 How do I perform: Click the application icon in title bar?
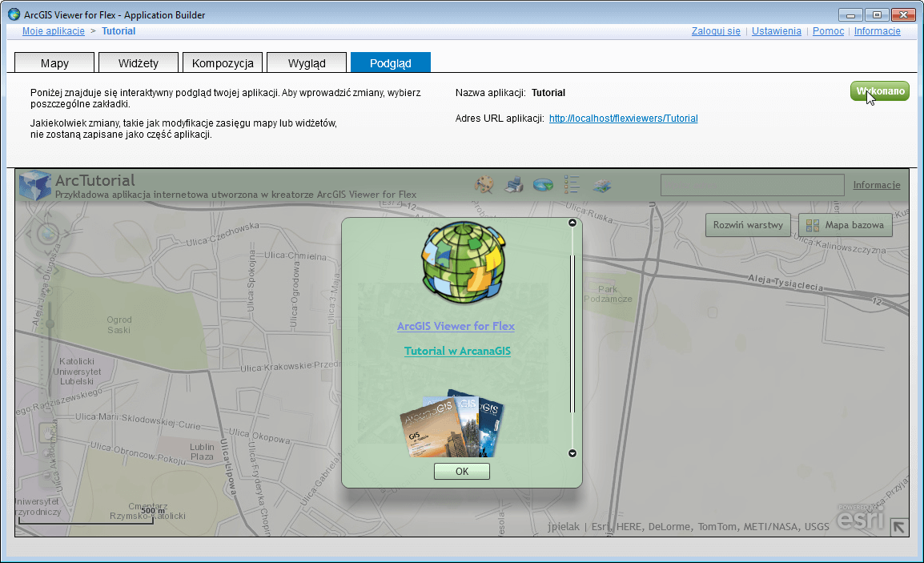[14, 14]
